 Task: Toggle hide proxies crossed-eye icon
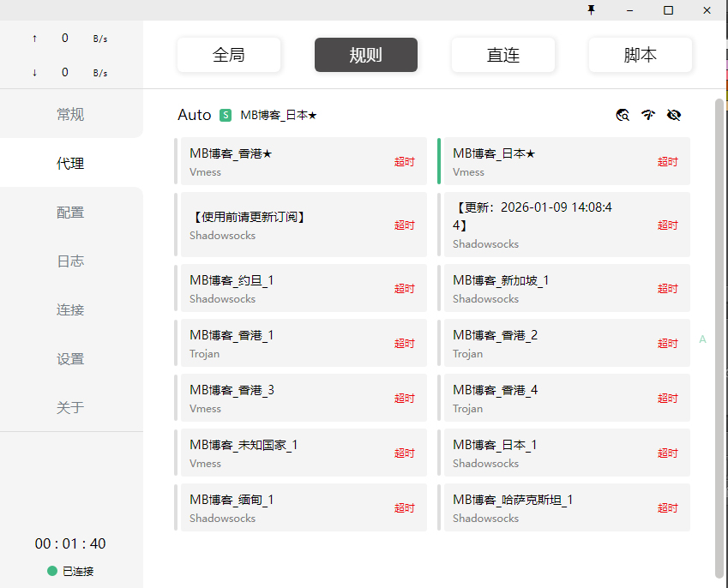674,115
